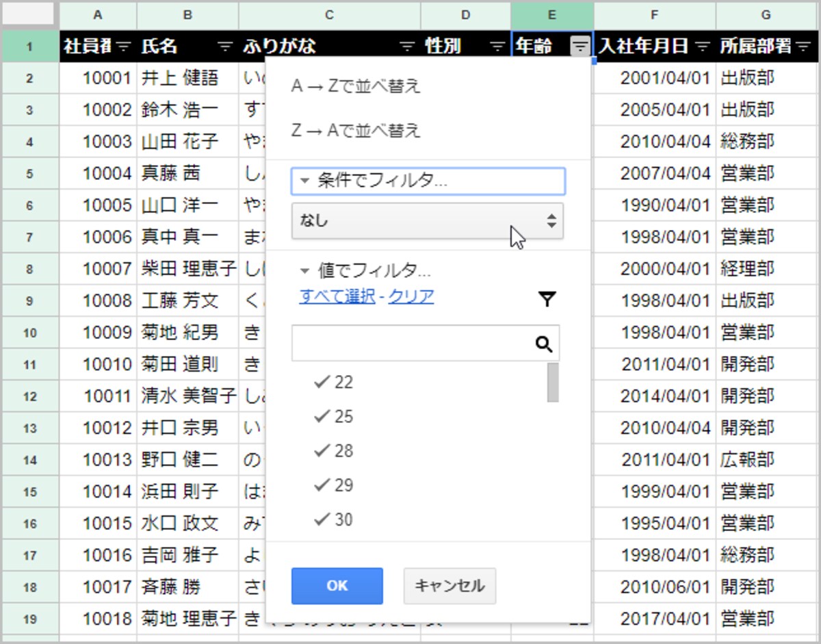Choose A → Zで並べ替え sort option
Screen dimensions: 821x644
(356, 86)
